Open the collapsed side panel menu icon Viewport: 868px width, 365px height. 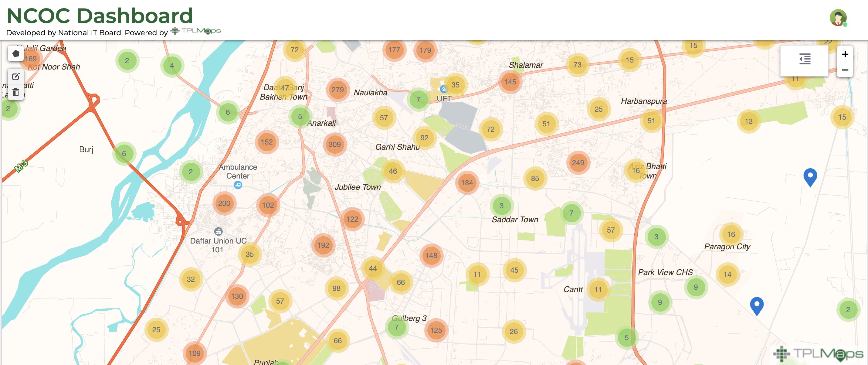tap(804, 60)
